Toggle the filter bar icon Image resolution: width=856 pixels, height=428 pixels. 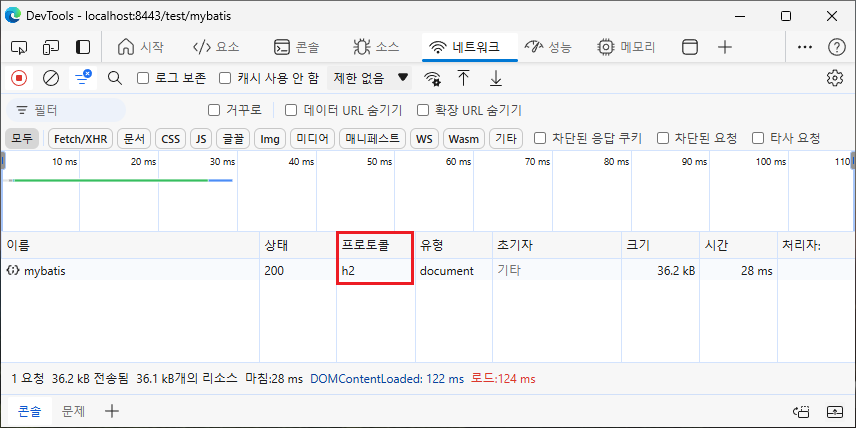tap(83, 78)
